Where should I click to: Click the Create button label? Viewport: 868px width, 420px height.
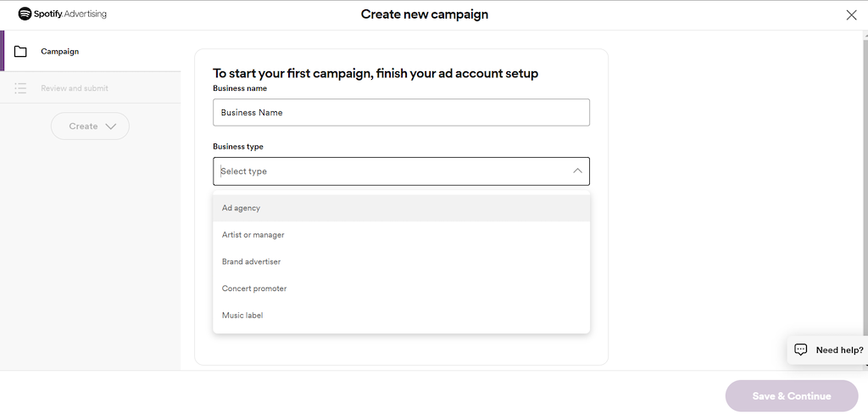83,126
